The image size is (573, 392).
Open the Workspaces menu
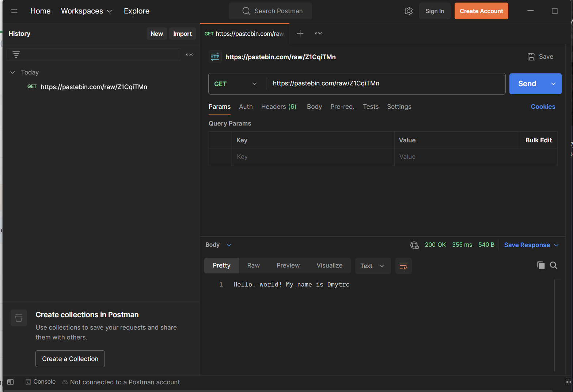click(x=86, y=11)
